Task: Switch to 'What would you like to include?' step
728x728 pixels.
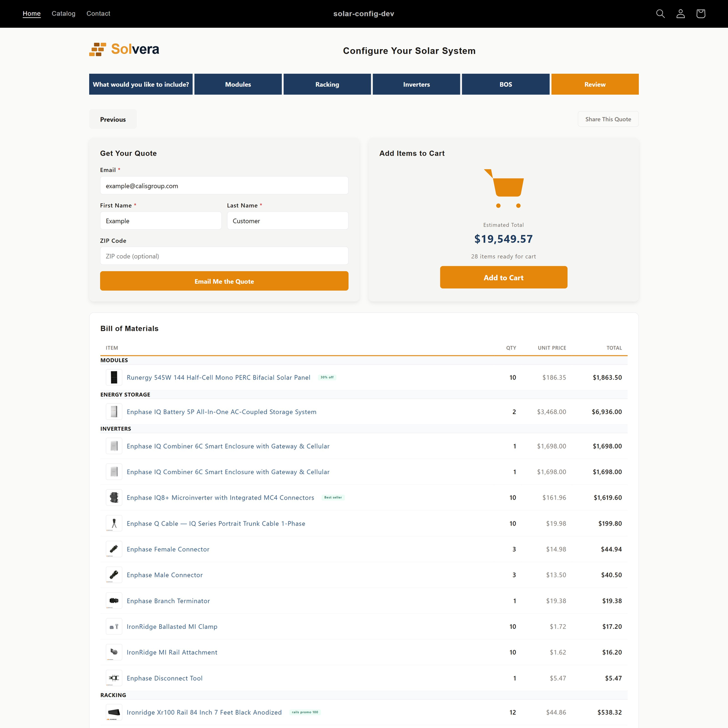Action: click(141, 84)
